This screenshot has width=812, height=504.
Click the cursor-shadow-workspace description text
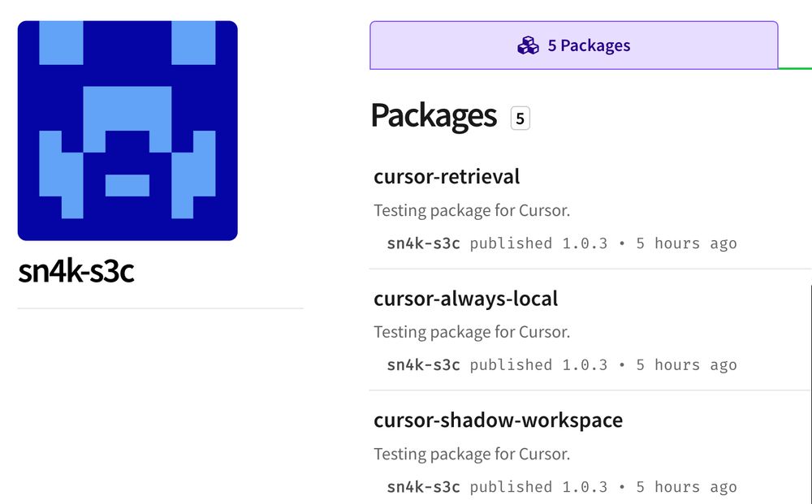pyautogui.click(x=472, y=454)
